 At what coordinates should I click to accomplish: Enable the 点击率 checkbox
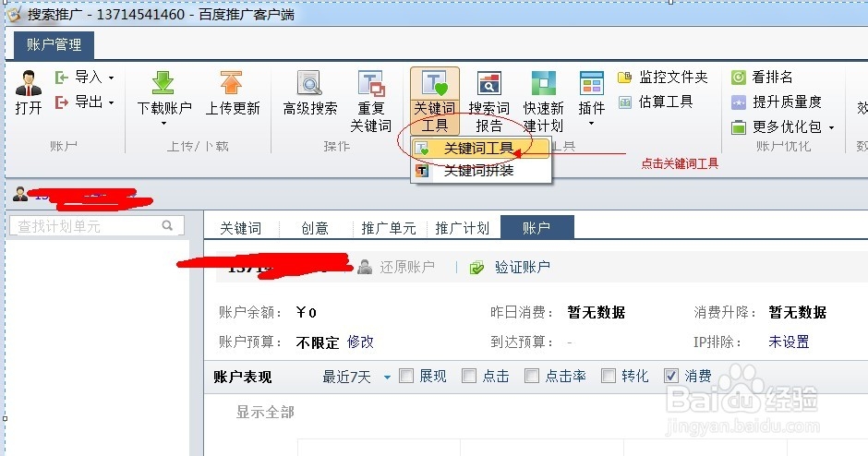[532, 377]
